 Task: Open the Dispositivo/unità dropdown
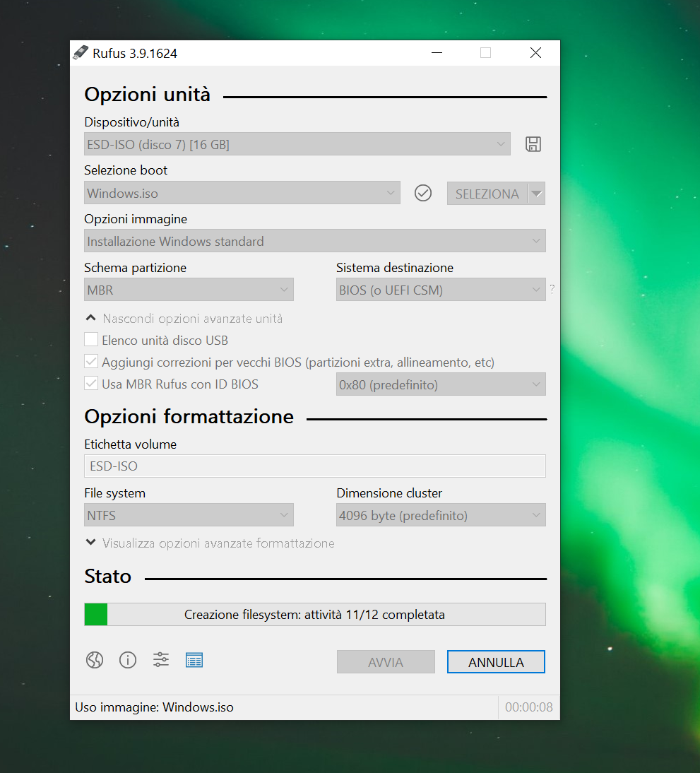[297, 144]
